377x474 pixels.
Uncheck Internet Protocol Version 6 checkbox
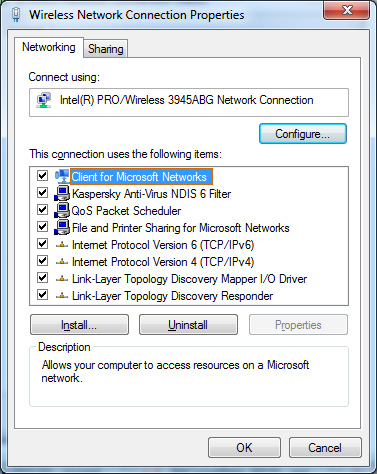coord(42,243)
